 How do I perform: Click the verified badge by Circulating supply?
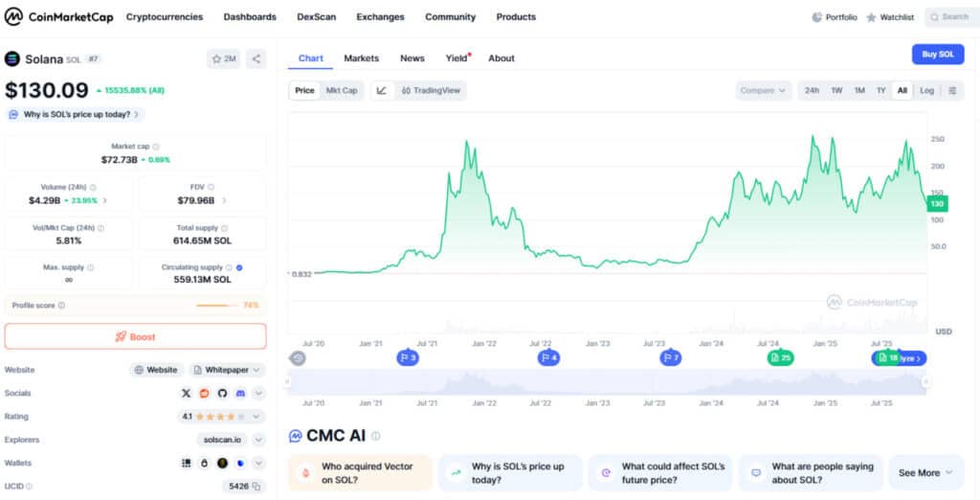click(x=239, y=267)
